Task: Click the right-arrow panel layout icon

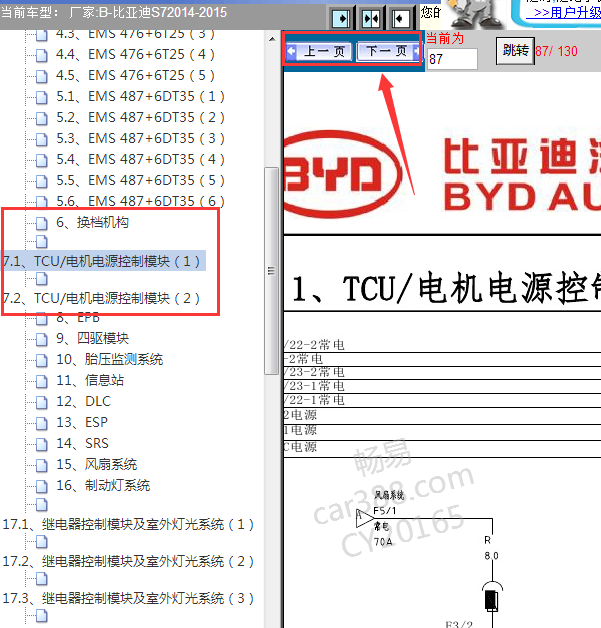Action: [x=341, y=18]
